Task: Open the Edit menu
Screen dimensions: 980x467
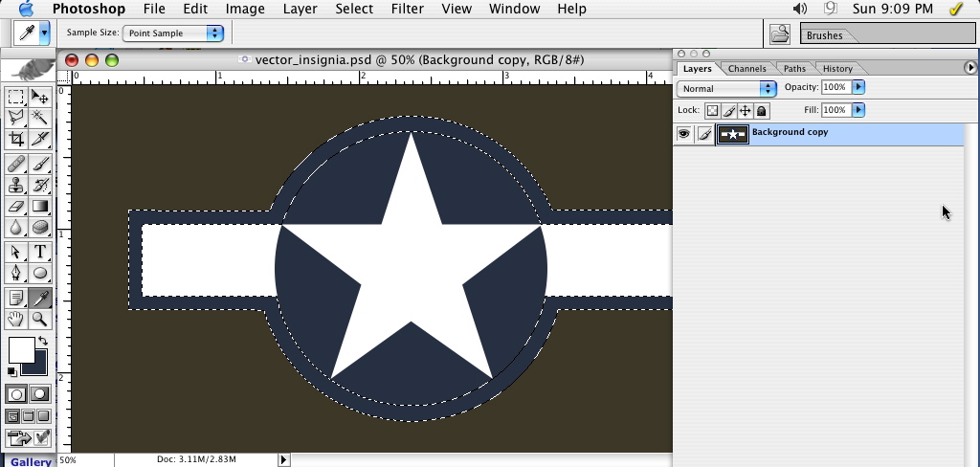Action: click(x=195, y=9)
